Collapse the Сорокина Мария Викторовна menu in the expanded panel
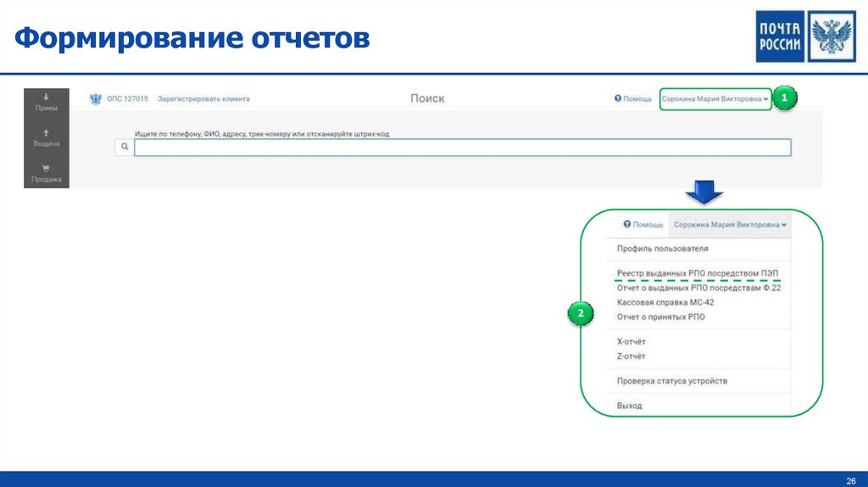Viewport: 868px width, 487px height. [x=730, y=224]
